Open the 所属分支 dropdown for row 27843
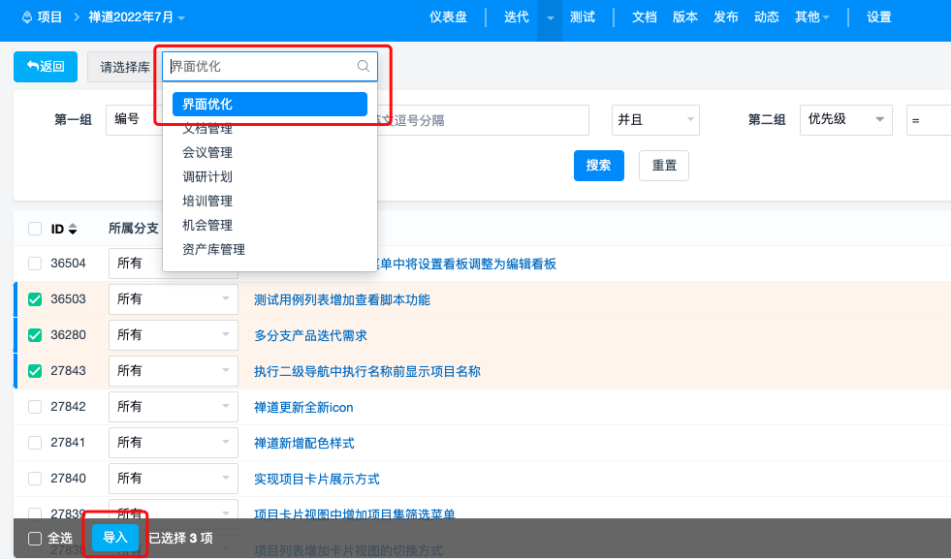The image size is (951, 560). coord(174,370)
